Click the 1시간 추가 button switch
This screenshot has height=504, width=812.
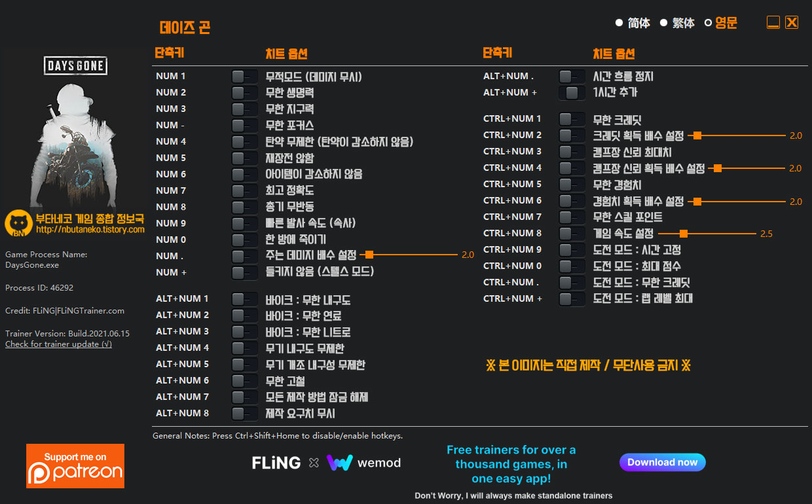point(572,93)
